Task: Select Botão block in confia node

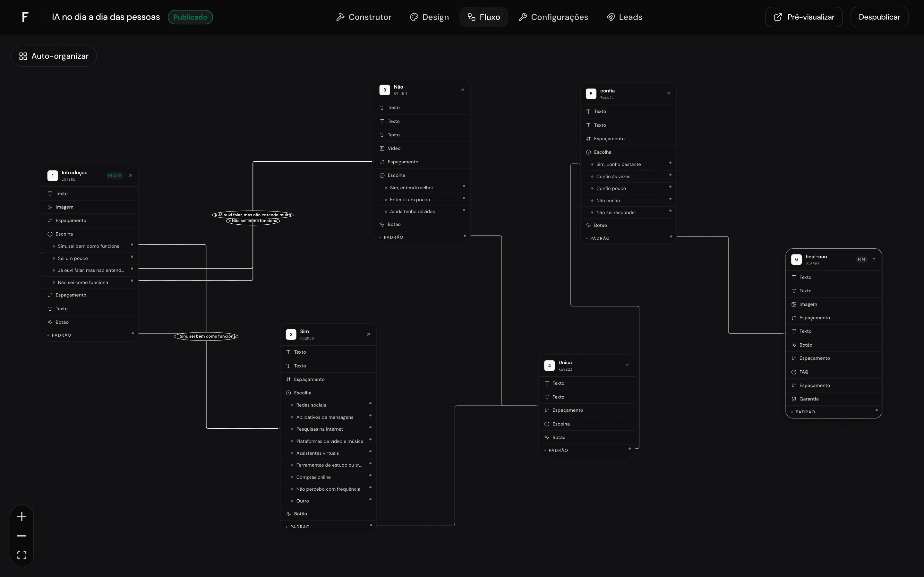Action: click(628, 225)
